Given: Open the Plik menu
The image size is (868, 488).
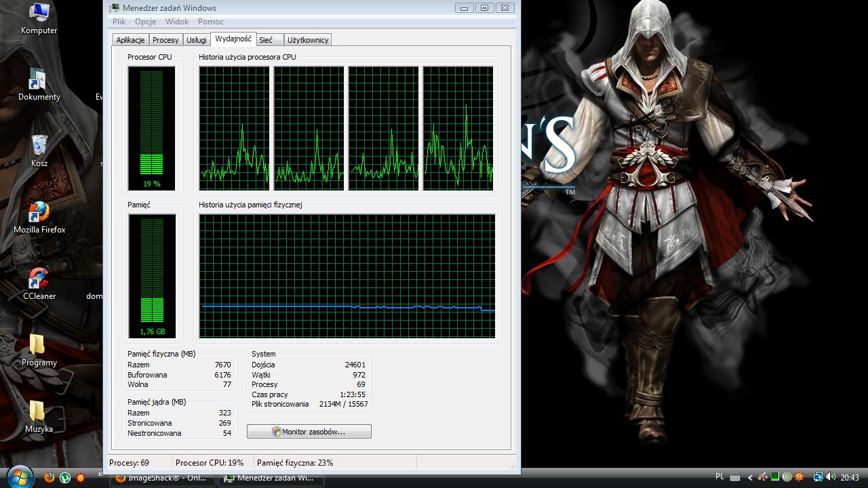Looking at the screenshot, I should [119, 22].
